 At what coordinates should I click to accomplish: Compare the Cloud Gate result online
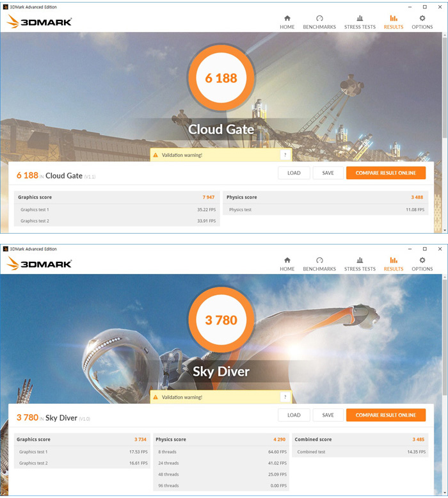pyautogui.click(x=386, y=173)
